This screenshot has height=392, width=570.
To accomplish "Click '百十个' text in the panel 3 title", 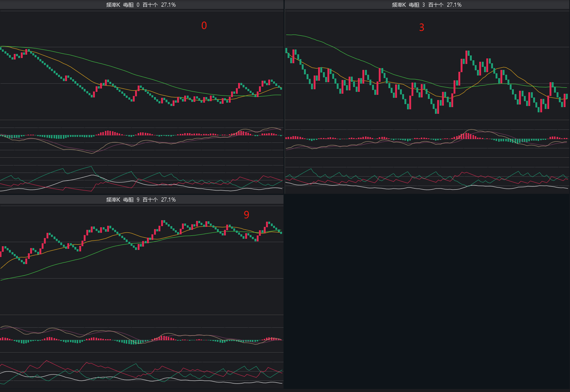I will [436, 5].
